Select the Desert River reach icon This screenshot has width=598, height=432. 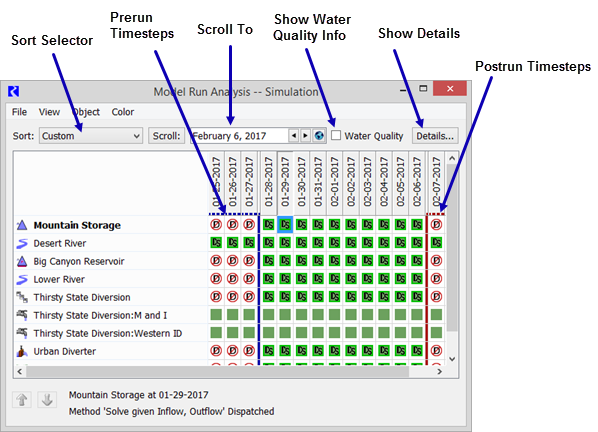22,243
